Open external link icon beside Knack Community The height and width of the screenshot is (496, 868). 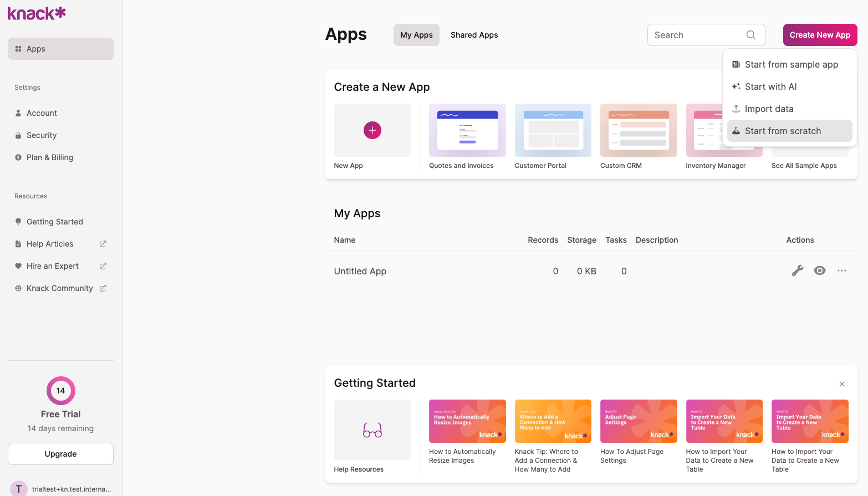tap(103, 288)
